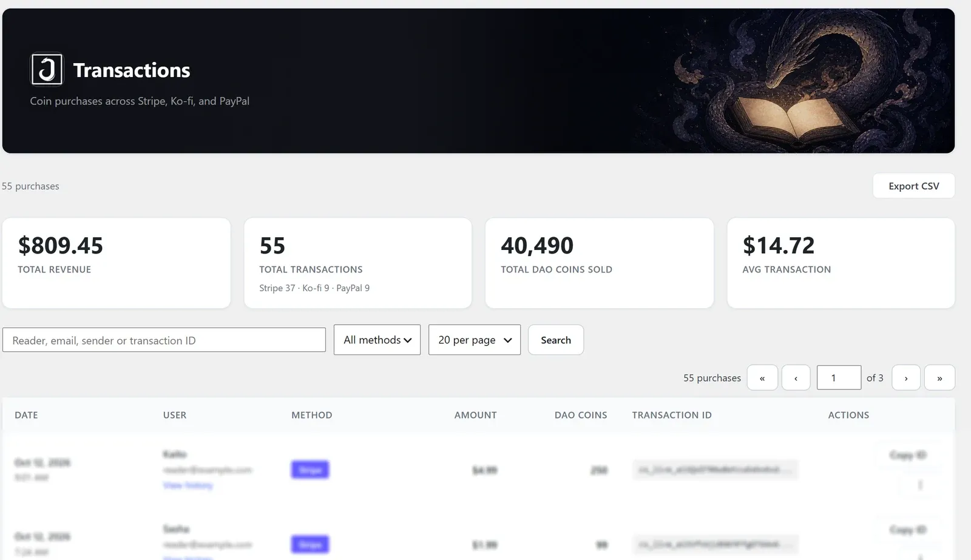This screenshot has width=971, height=560.
Task: Click the site logo icon beside Transactions
Action: [x=47, y=70]
